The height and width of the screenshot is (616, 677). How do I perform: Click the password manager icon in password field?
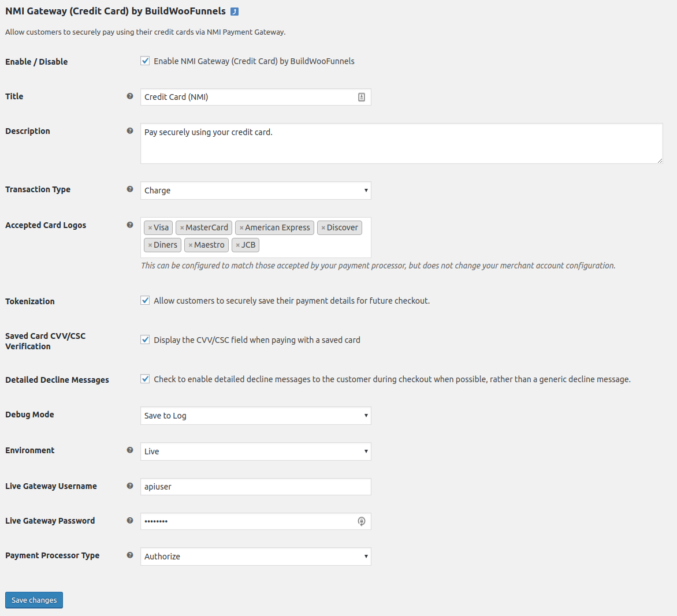point(362,521)
